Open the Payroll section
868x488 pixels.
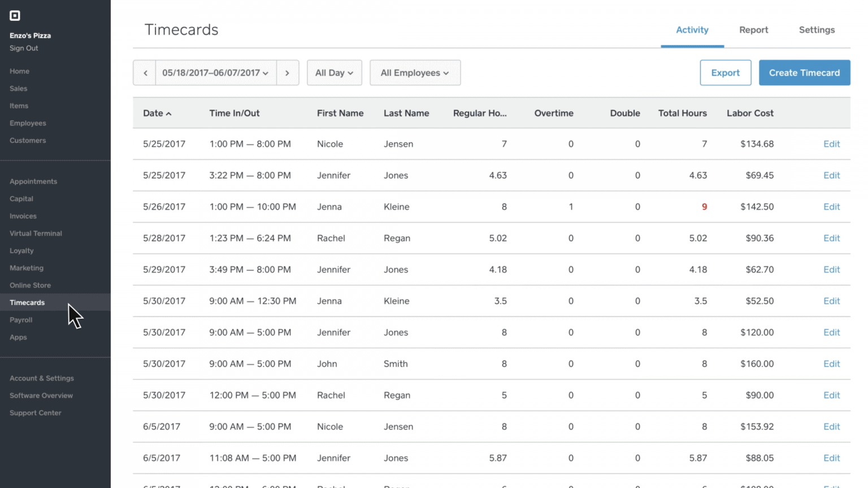point(21,320)
